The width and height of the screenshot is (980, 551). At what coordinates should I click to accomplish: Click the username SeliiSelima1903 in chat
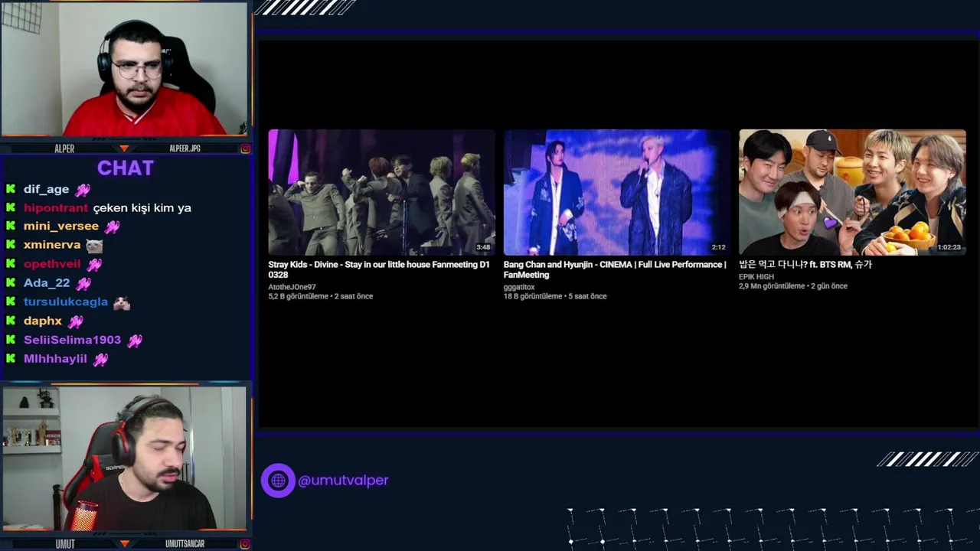point(72,340)
